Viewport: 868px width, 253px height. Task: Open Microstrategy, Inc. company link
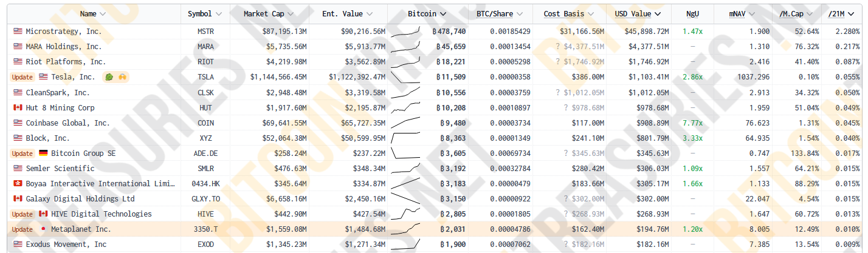click(64, 31)
